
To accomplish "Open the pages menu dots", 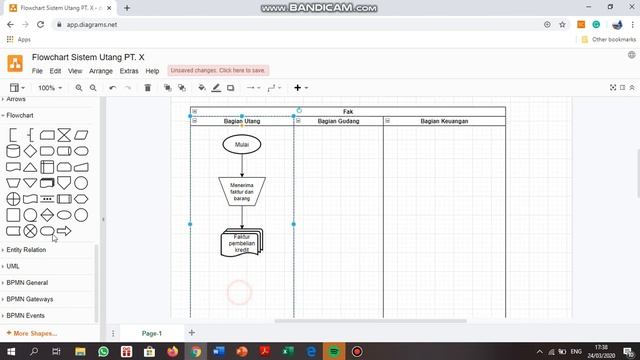I will [x=113, y=333].
